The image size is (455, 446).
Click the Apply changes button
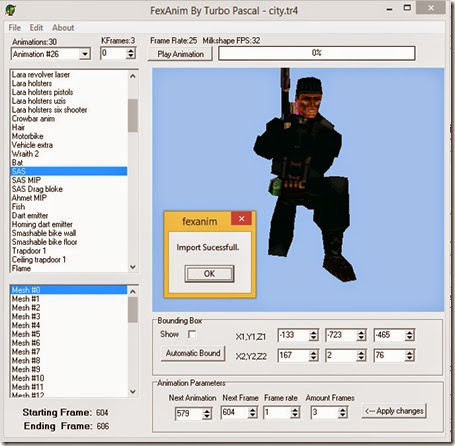coord(394,411)
